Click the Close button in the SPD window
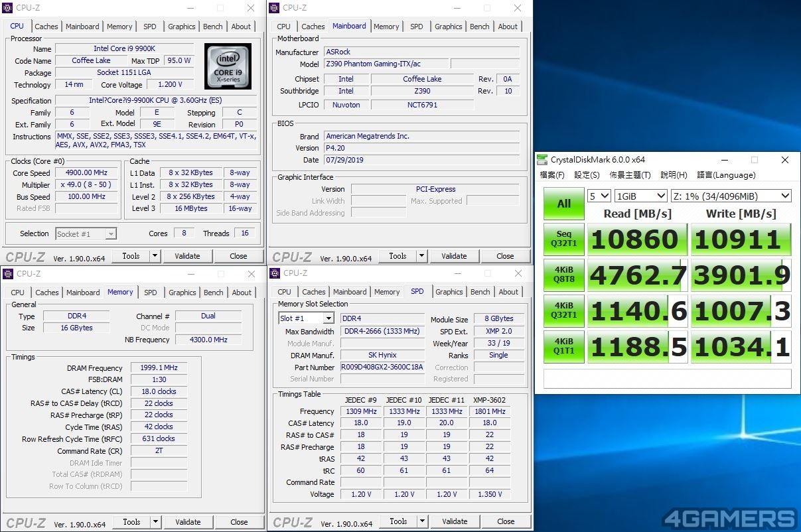The width and height of the screenshot is (801, 532). pyautogui.click(x=506, y=521)
